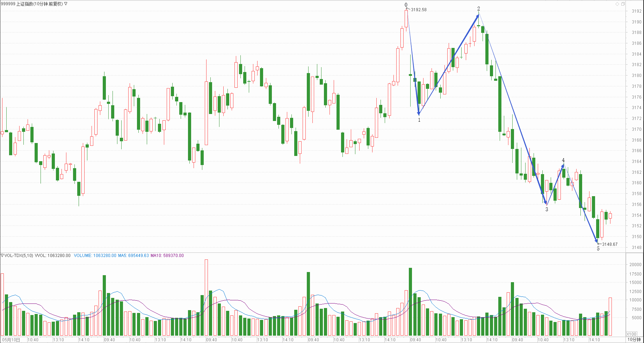This screenshot has width=644, height=343.
Task: Click the 3192.58 high price annotation
Action: pos(419,10)
